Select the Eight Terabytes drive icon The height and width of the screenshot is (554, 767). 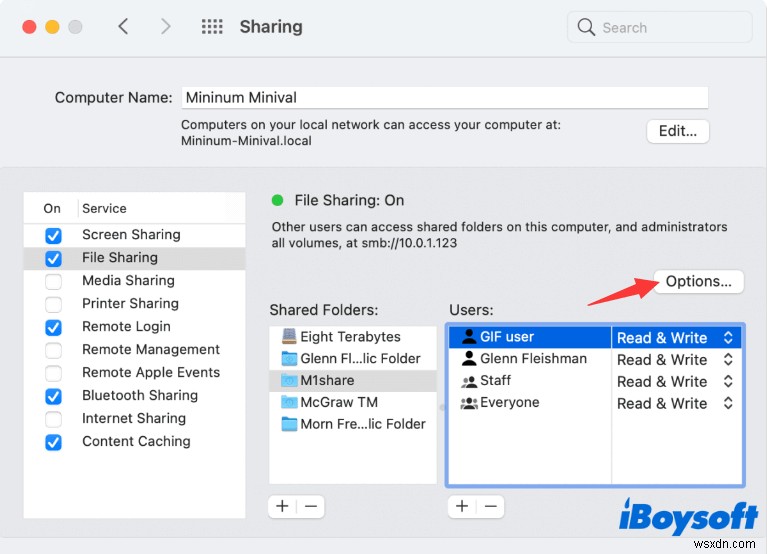289,337
